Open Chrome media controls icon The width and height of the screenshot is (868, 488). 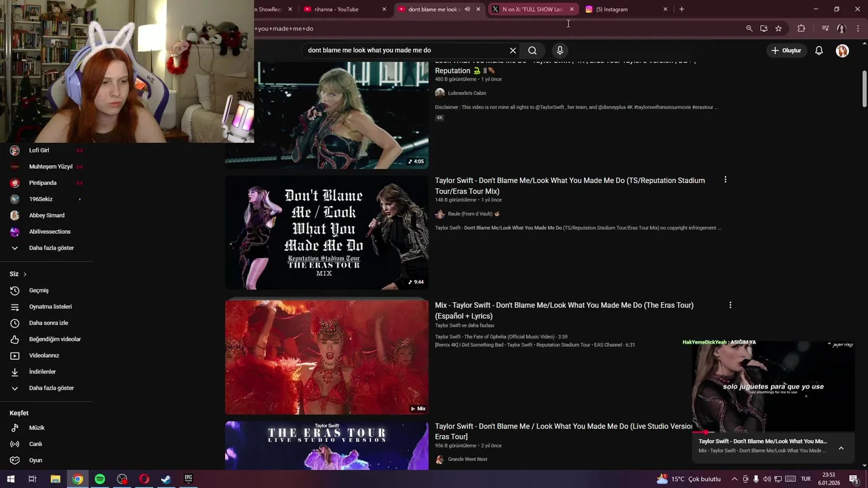pyautogui.click(x=825, y=28)
